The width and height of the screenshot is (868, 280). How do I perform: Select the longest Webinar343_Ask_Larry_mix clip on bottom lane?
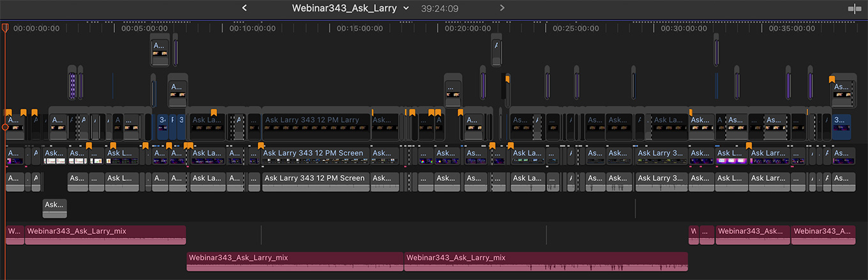tap(546, 261)
